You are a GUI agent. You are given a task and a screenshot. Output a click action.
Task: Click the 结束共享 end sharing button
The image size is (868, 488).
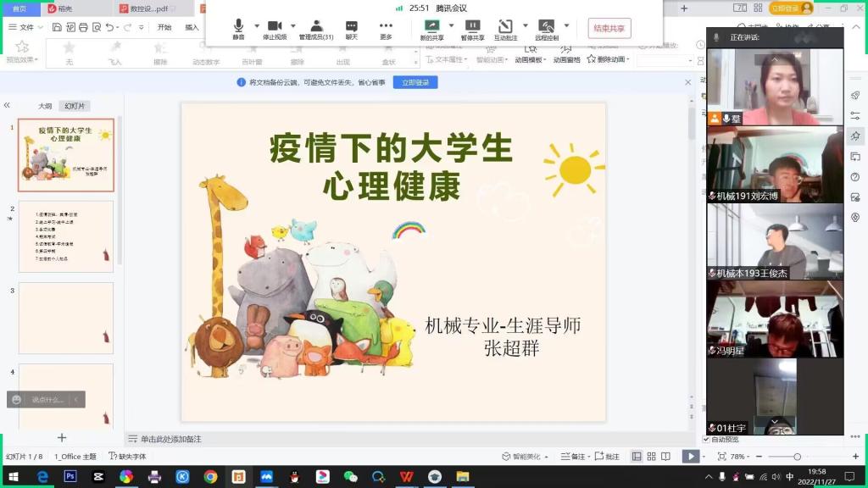(609, 28)
